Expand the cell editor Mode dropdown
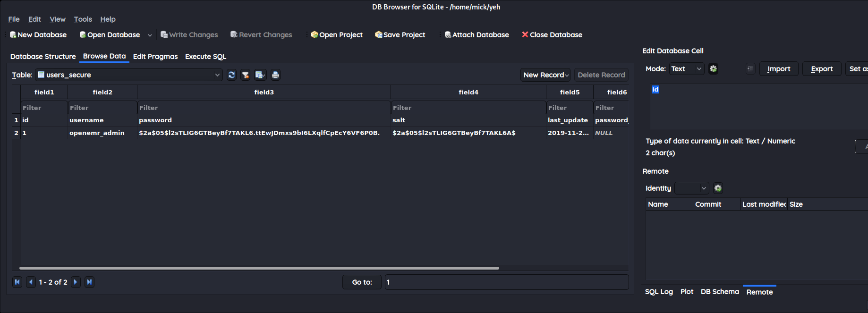This screenshot has height=313, width=868. [687, 69]
